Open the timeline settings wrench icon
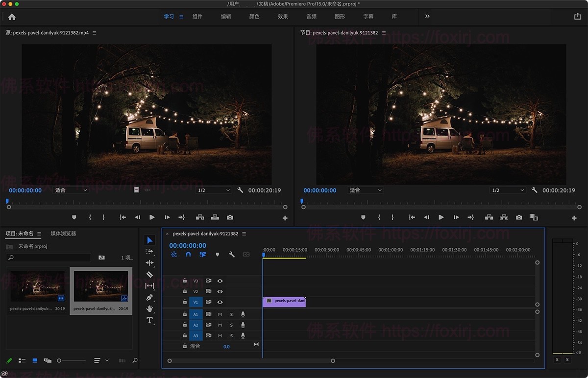 coord(231,254)
